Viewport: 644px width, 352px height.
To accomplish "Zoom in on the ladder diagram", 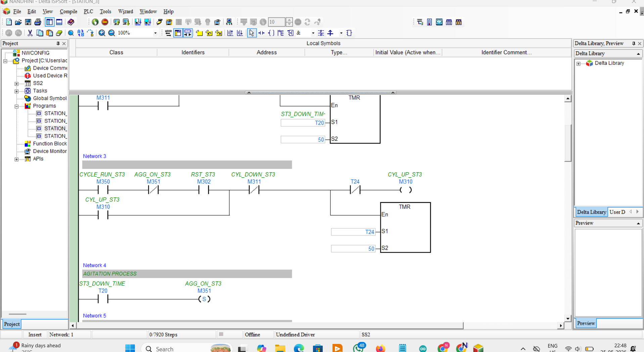I will (102, 33).
